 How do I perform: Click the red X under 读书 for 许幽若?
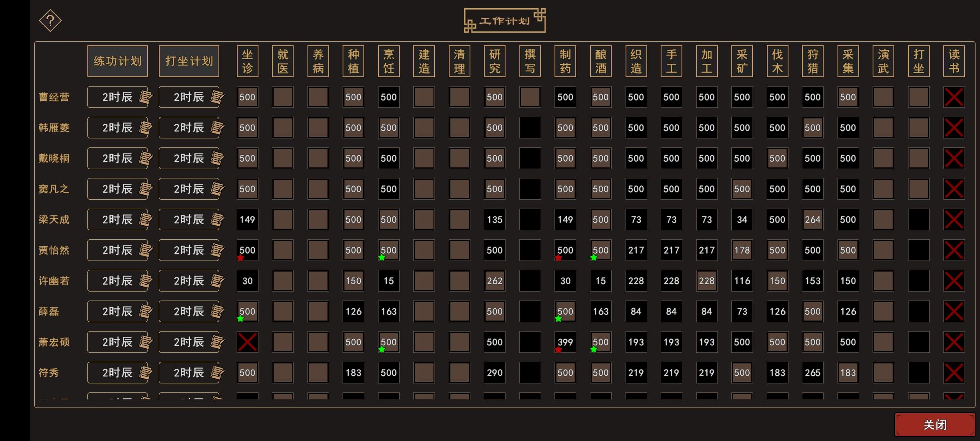tap(954, 281)
